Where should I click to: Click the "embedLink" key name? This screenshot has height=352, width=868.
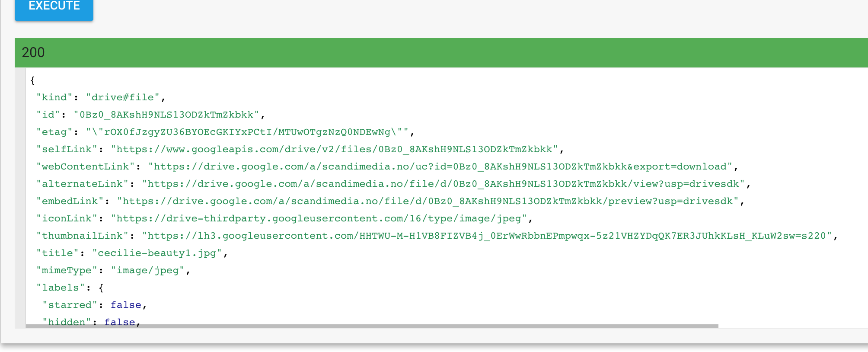click(70, 201)
